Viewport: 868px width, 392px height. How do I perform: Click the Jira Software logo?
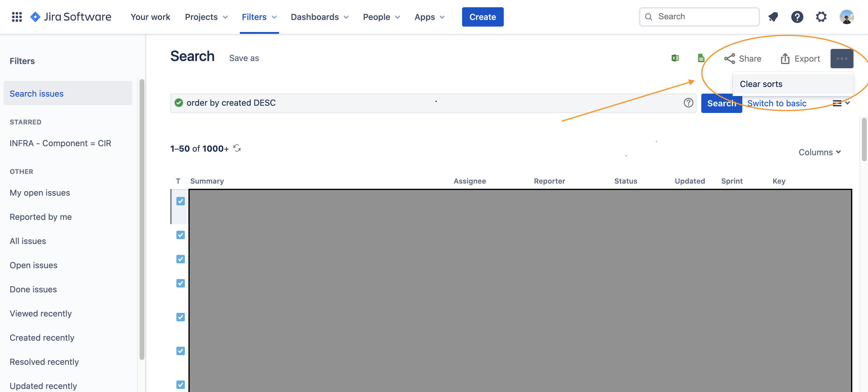coord(71,17)
